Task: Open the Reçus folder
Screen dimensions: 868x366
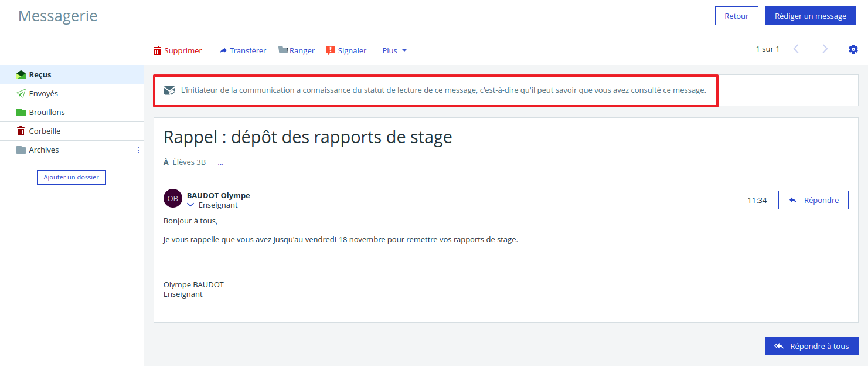Action: point(40,75)
